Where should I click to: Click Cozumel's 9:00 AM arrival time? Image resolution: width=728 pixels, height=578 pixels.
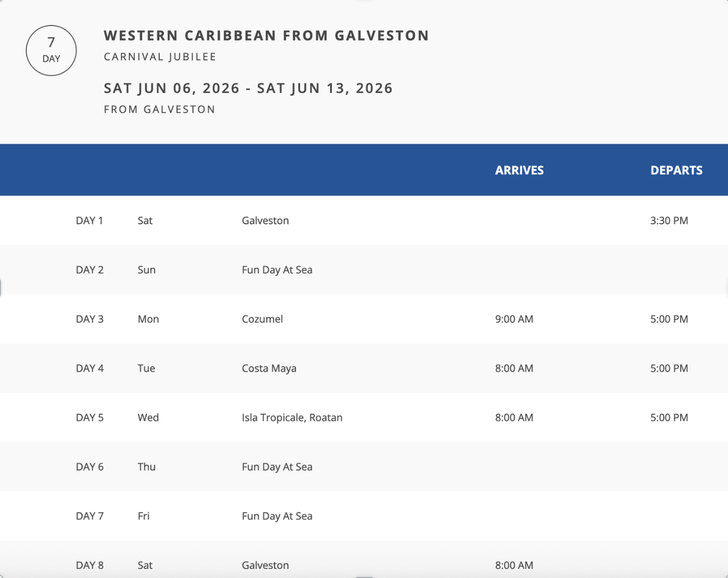coord(514,319)
